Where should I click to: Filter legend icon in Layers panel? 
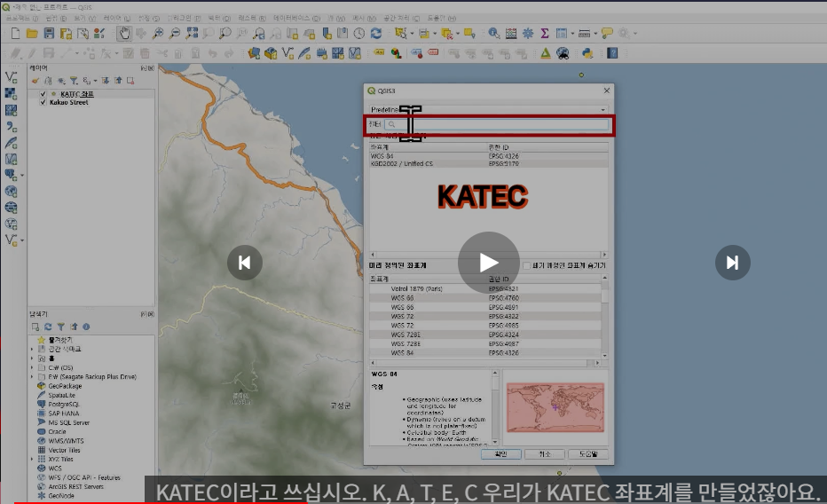(x=74, y=81)
